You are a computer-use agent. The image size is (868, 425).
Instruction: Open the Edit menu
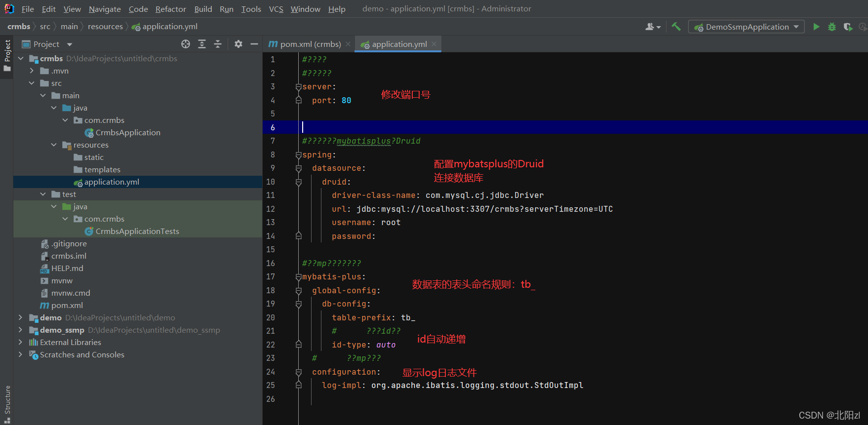coord(49,9)
